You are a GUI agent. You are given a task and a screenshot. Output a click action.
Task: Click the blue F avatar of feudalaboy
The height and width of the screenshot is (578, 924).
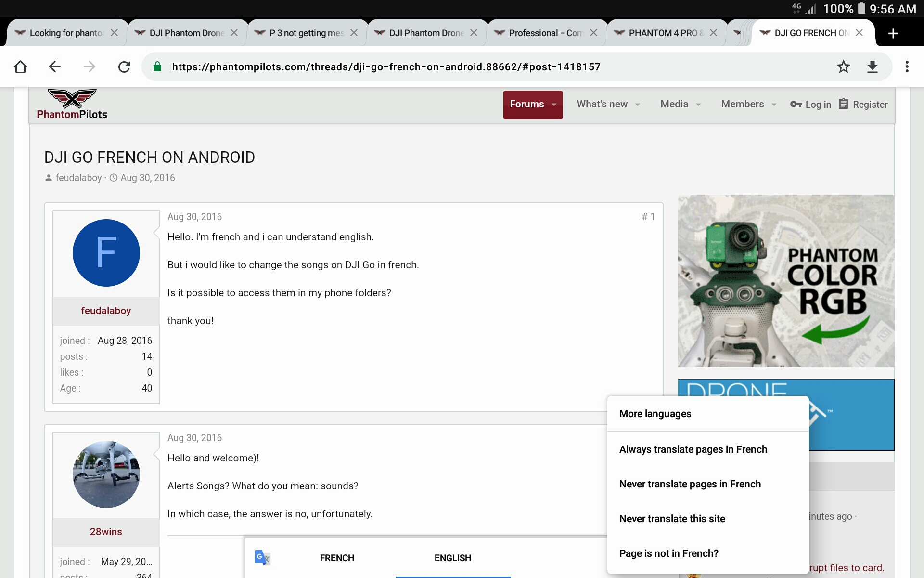106,253
